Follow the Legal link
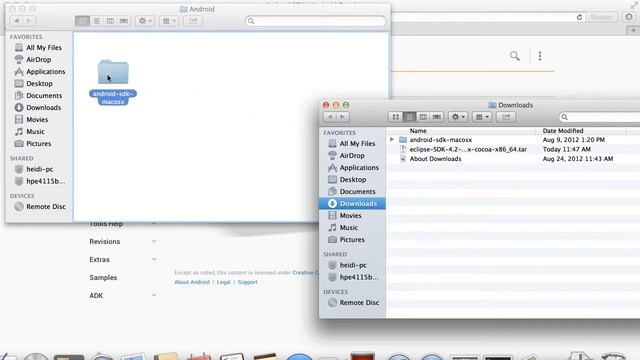The width and height of the screenshot is (640, 360). (x=224, y=282)
